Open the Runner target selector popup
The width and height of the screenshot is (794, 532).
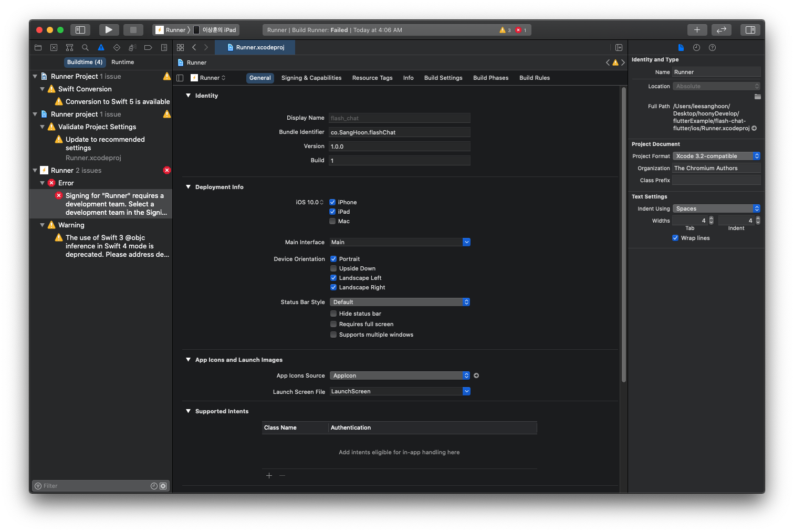click(x=208, y=78)
